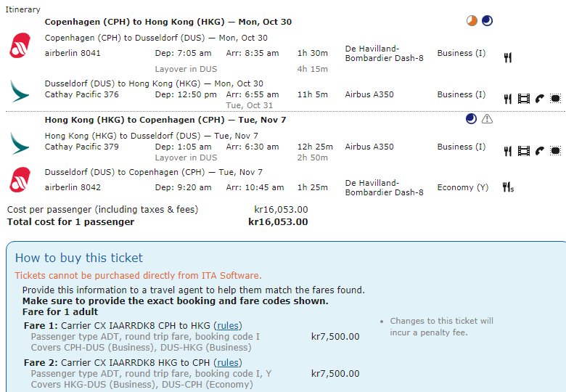Viewport: 566px width, 392px height.
Task: Click the meal icon for airberlin 8041
Action: pyautogui.click(x=508, y=57)
